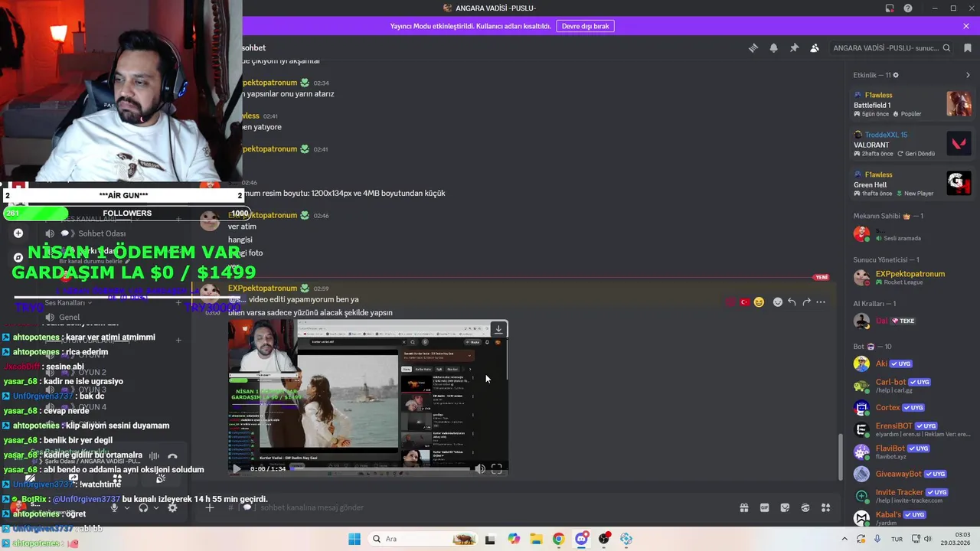Viewport: 980px width, 551px height.
Task: Toggle the member list icon in header
Action: (815, 47)
